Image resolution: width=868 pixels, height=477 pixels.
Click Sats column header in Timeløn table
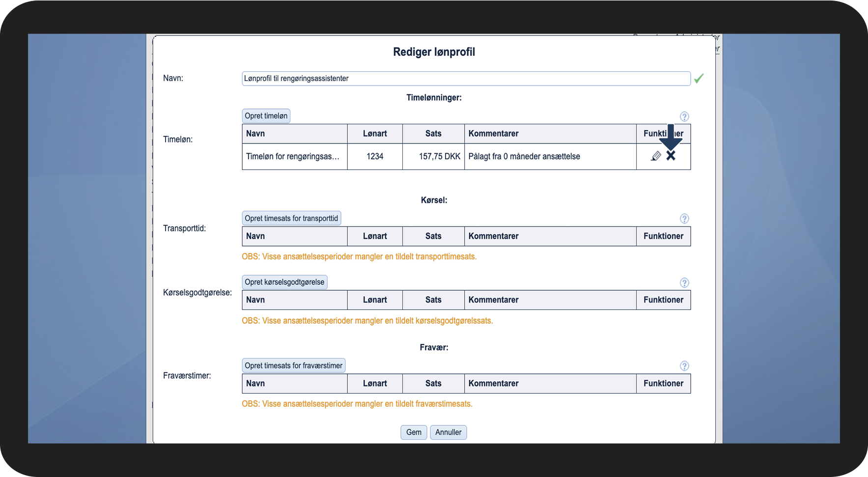point(433,134)
